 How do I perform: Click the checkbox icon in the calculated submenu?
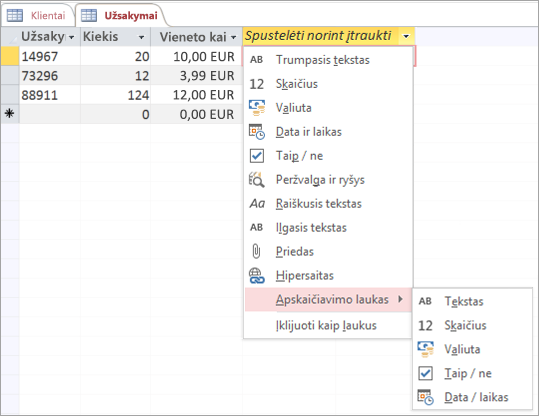pyautogui.click(x=426, y=373)
